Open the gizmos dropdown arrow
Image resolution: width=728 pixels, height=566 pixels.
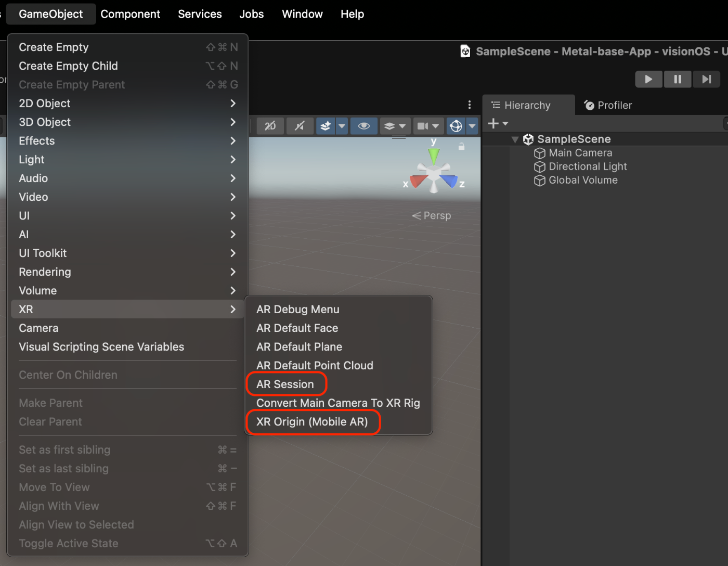pos(472,126)
